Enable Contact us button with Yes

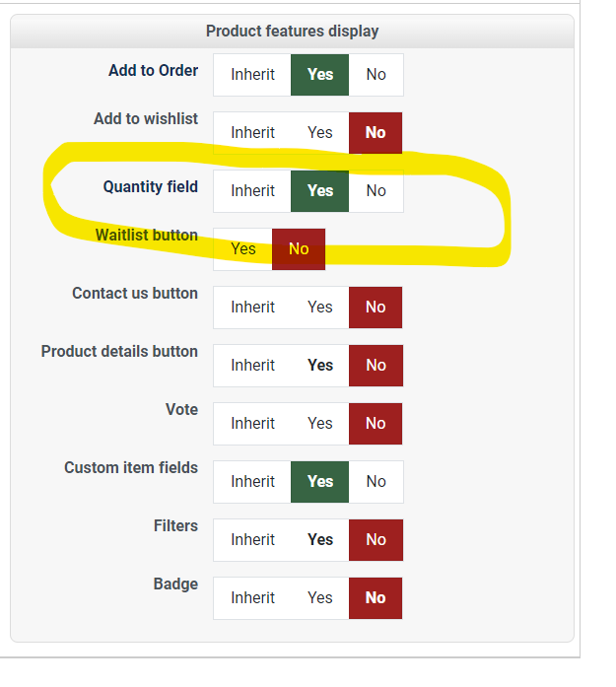(x=319, y=308)
